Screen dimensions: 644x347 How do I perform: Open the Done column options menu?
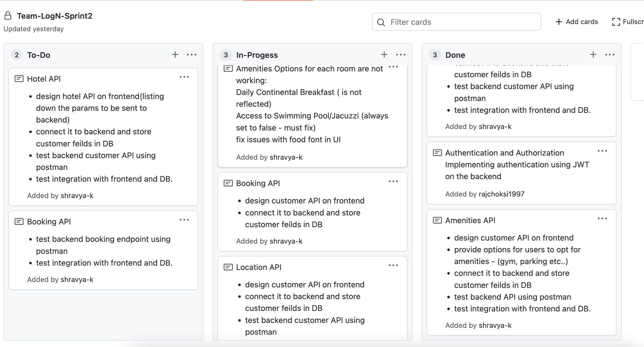click(x=610, y=55)
